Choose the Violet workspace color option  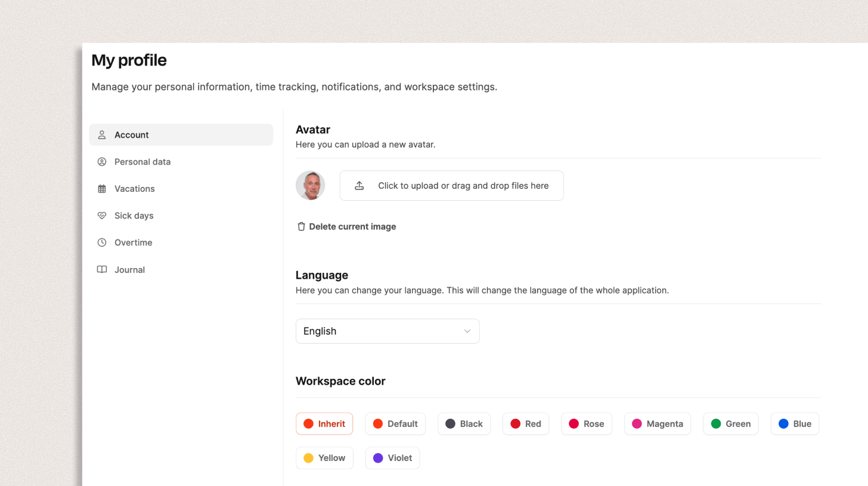pos(392,458)
